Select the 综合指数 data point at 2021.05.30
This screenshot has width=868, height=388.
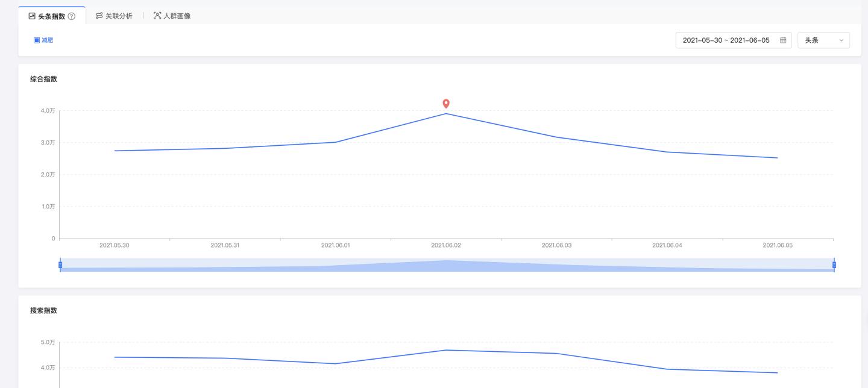pyautogui.click(x=115, y=151)
